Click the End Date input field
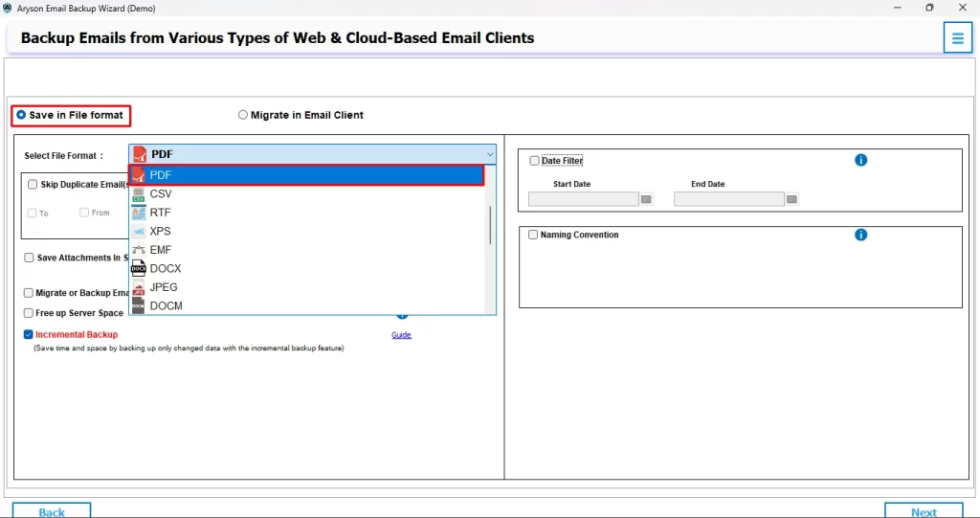The image size is (980, 518). [x=728, y=199]
